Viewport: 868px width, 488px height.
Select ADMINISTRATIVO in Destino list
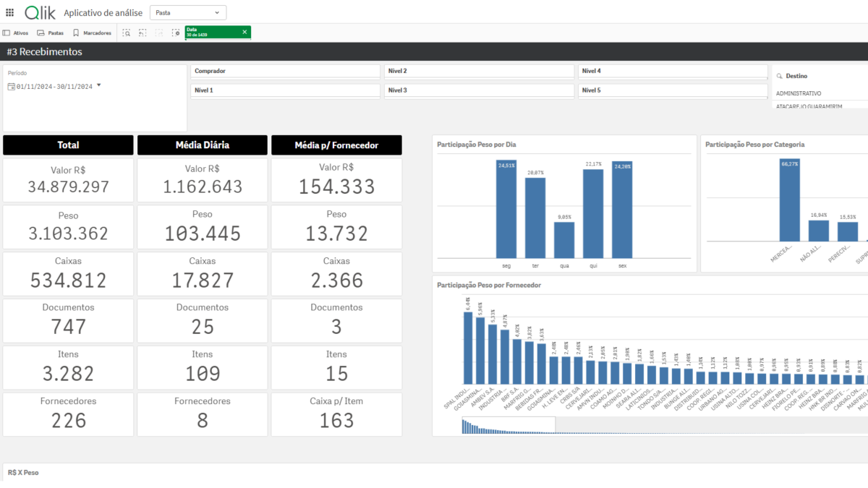[x=799, y=93]
